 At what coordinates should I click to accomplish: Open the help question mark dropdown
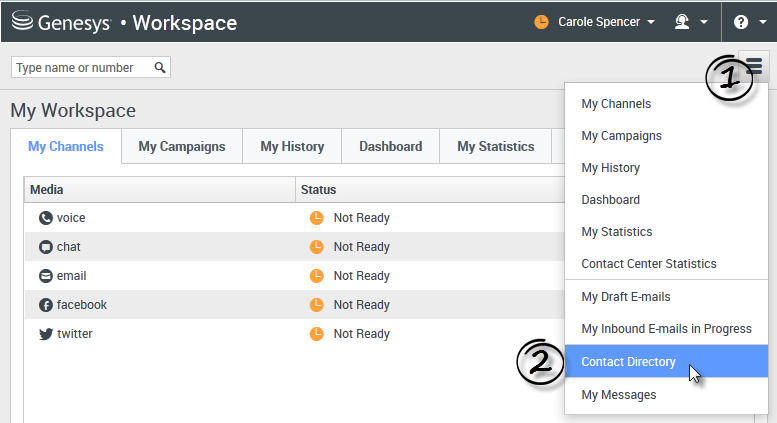coord(748,21)
